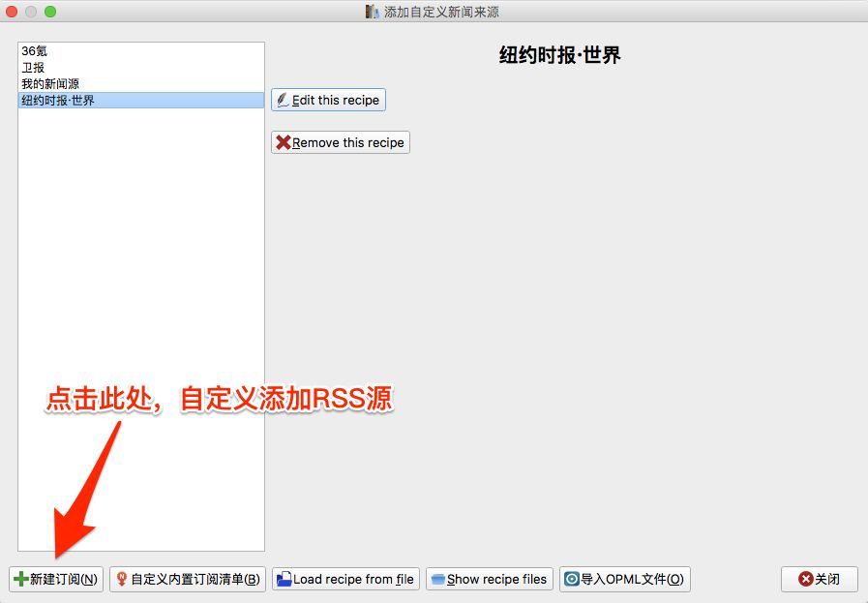
Task: Select 我的新闻源 in the recipe list
Action: 141,84
